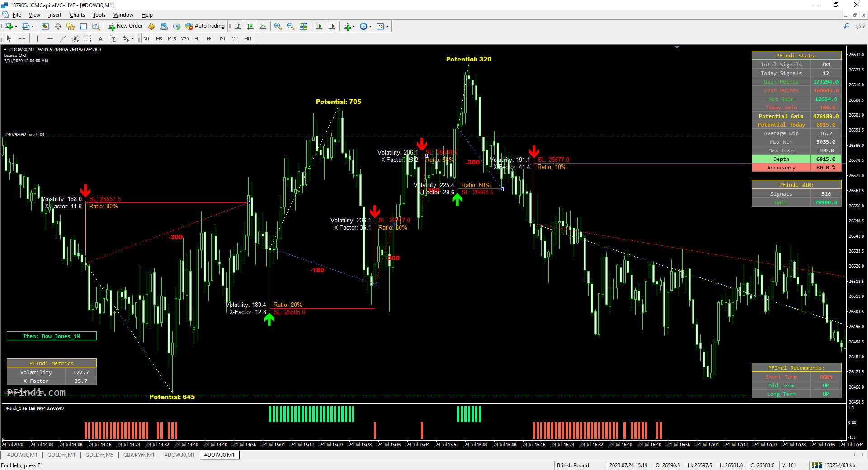Viewport: 868px width, 470px height.
Task: Select the Fibonacci retracement tool
Action: coord(88,38)
